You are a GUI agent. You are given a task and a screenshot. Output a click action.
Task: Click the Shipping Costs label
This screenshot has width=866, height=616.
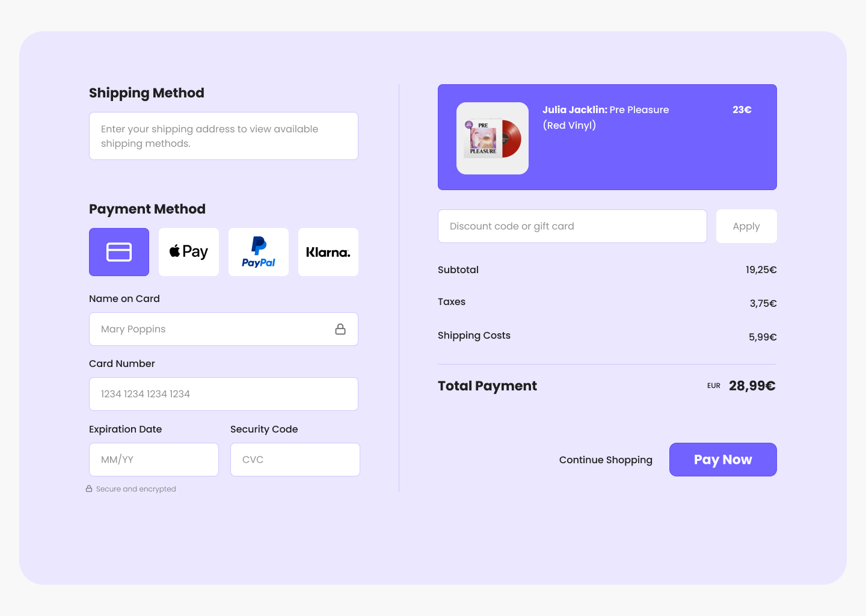[474, 335]
